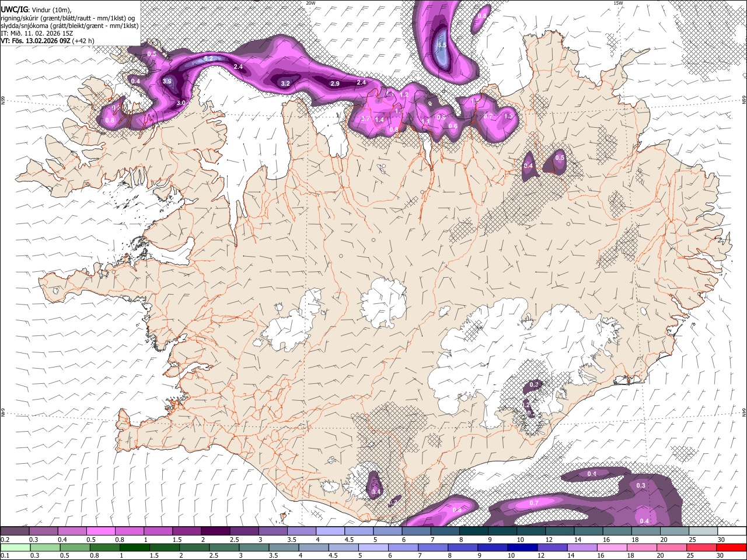This screenshot has width=747, height=560.
Task: Pick bright red lower swatch after 30
Action: pos(732,547)
